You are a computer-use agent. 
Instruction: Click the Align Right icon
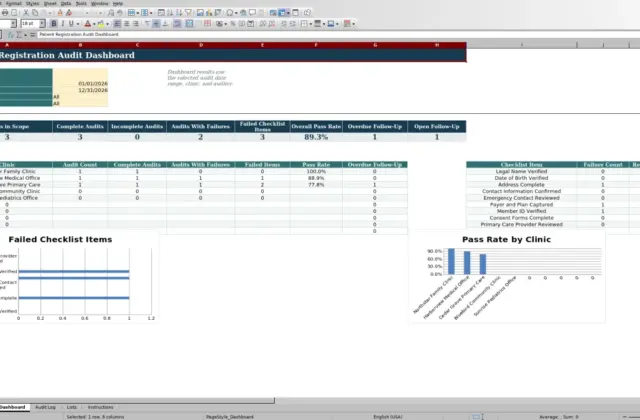coord(136,24)
